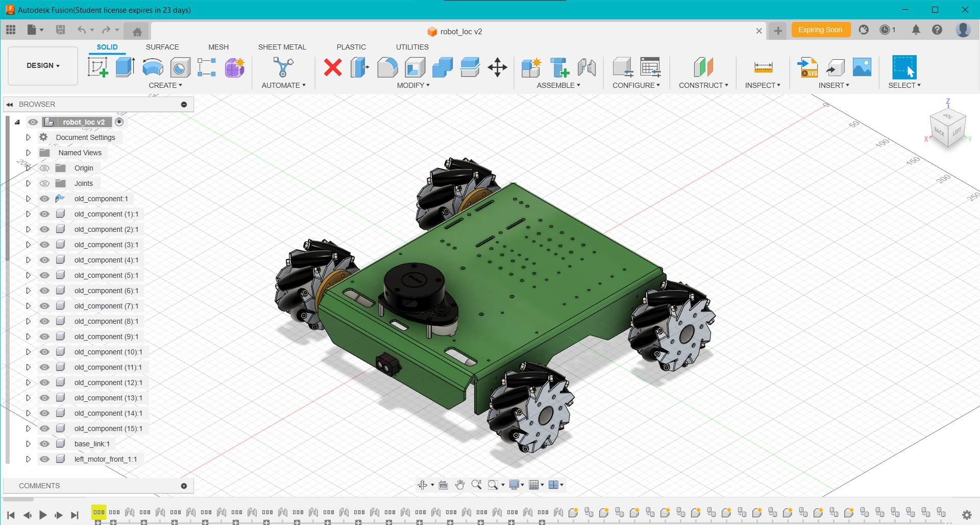Image resolution: width=980 pixels, height=525 pixels.
Task: Select the Pan hand tool in navigation bar
Action: coord(460,485)
